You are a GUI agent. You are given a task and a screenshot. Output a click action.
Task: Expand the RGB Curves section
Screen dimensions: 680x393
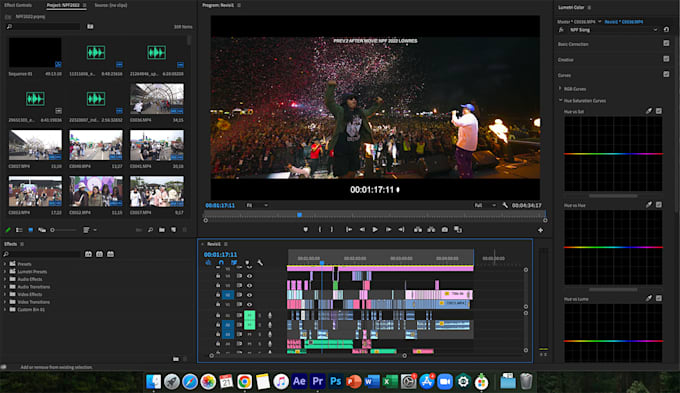pyautogui.click(x=560, y=88)
